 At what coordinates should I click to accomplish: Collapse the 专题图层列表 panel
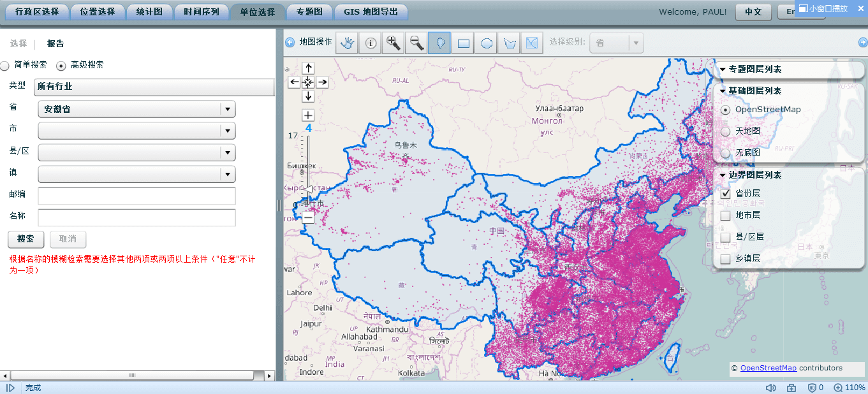pyautogui.click(x=723, y=69)
